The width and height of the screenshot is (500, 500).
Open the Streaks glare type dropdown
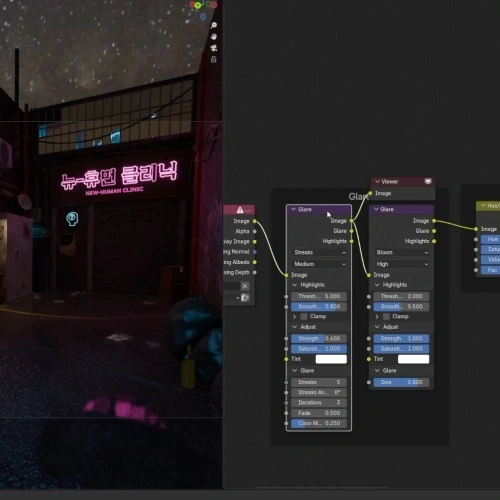tap(319, 252)
